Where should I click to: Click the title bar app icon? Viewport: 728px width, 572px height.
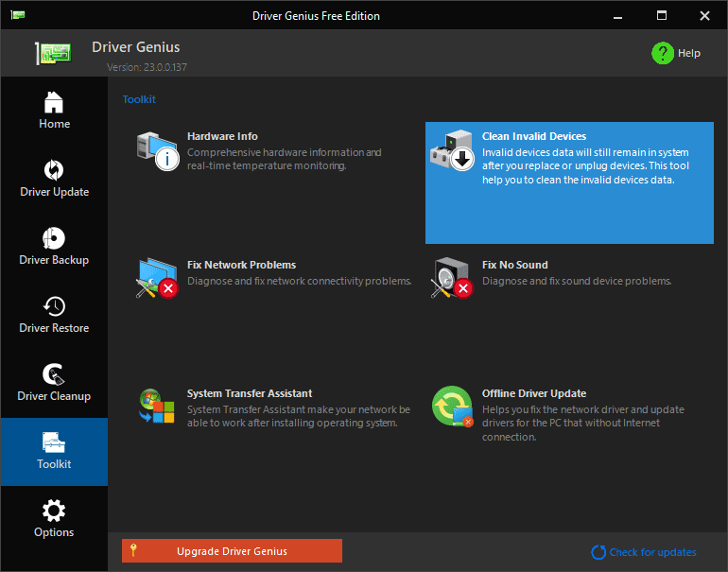(18, 15)
